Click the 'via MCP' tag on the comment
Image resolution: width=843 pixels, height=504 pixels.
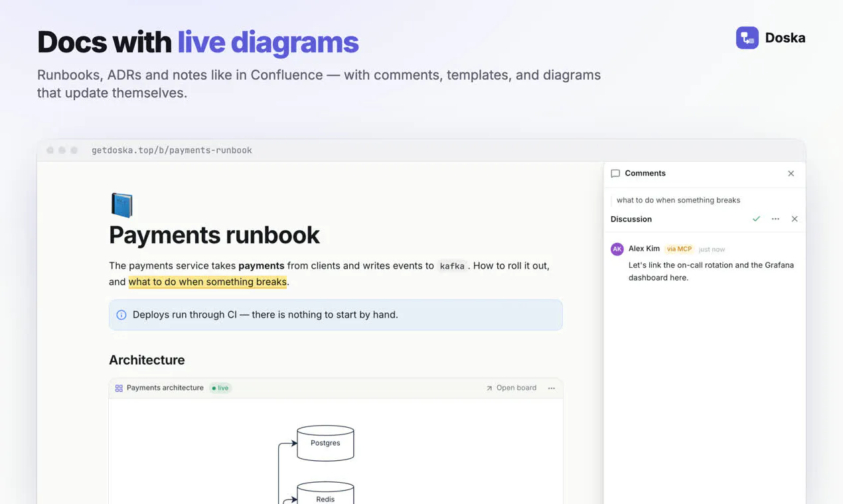coord(679,249)
